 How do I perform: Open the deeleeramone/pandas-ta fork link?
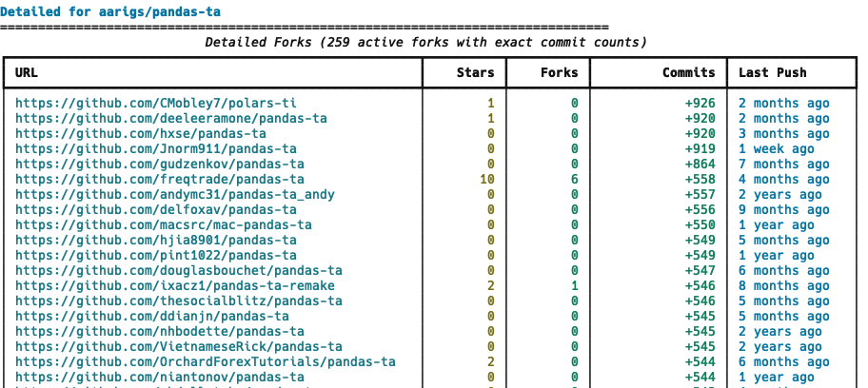tap(171, 119)
